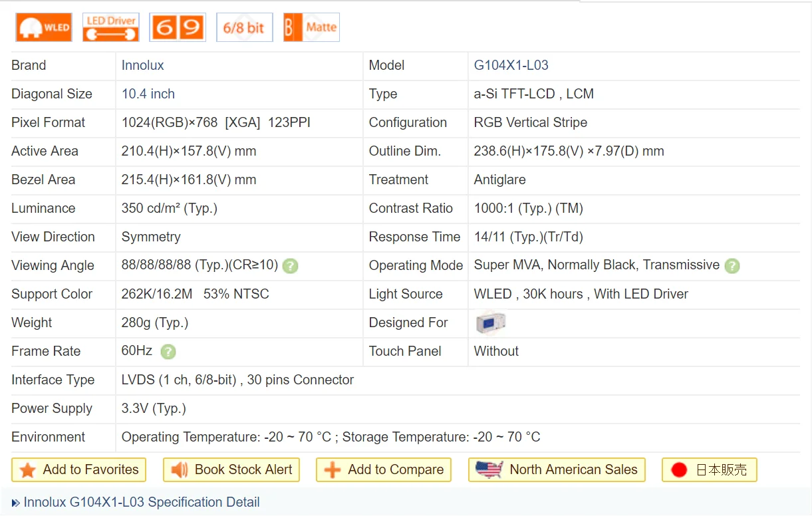Select the RGB Vertical Stripe configuration value
The image size is (812, 516).
point(531,122)
